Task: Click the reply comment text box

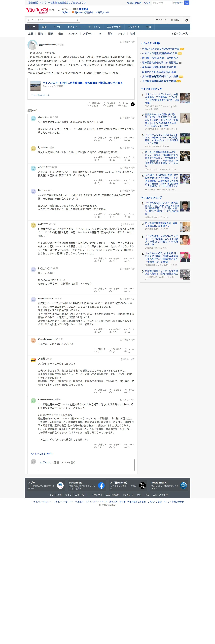Action: 86,465
